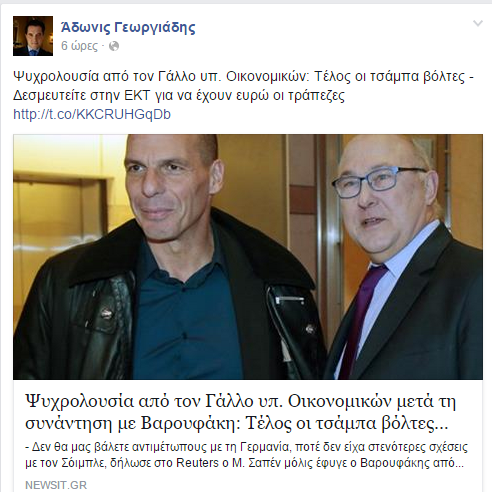This screenshot has width=492, height=492.
Task: Visit Άδωνις Γεωργιάδης profile name link
Action: [128, 27]
